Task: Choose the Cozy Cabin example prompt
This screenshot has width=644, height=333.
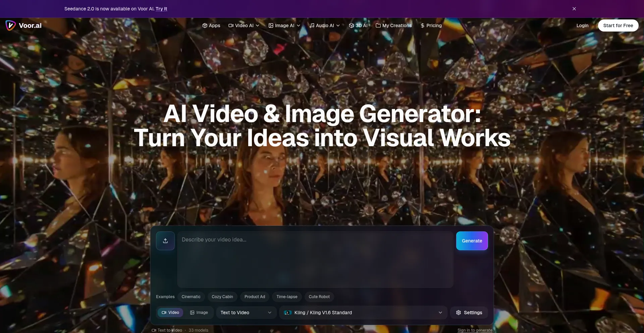Action: [222, 297]
